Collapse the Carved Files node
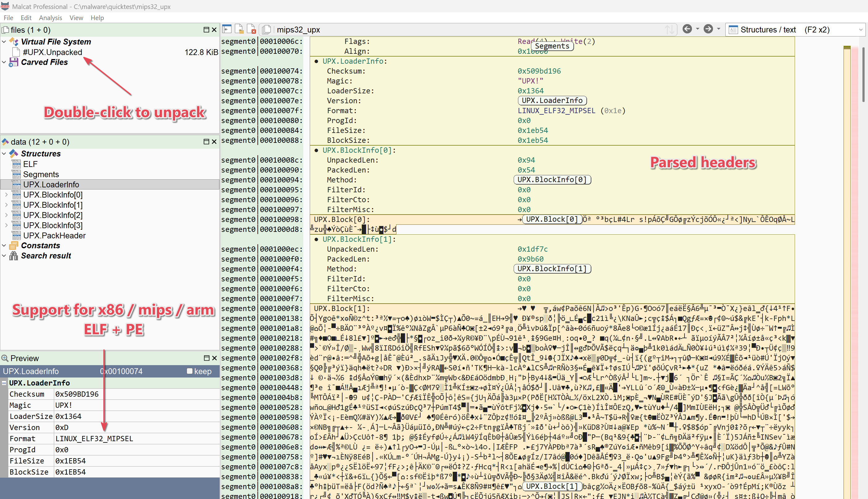 [4, 62]
